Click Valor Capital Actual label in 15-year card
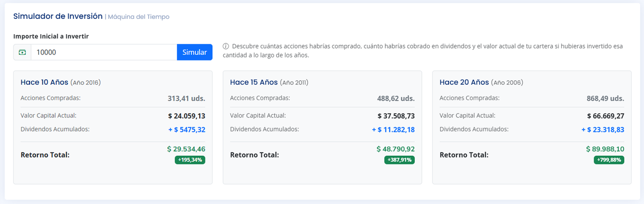The width and height of the screenshot is (644, 204). [258, 115]
